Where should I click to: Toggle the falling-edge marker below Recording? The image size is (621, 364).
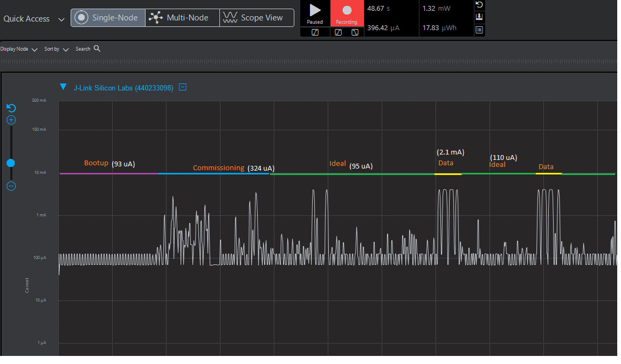[x=354, y=32]
